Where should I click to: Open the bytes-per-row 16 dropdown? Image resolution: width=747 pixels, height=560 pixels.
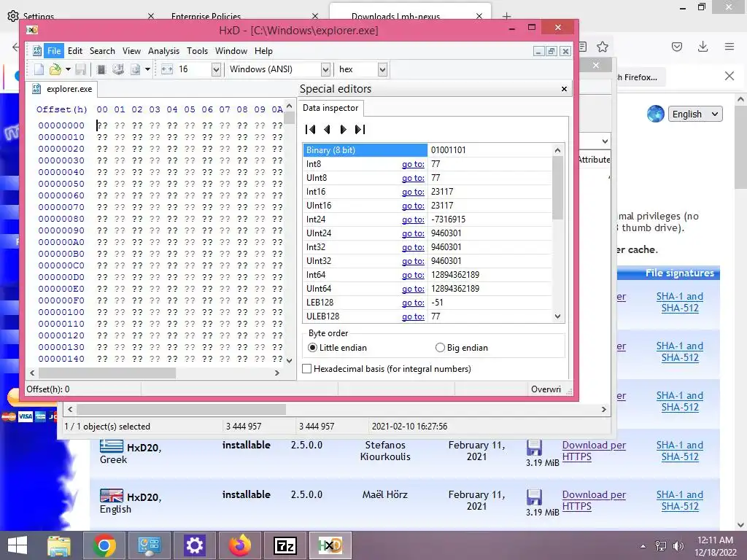pyautogui.click(x=216, y=69)
